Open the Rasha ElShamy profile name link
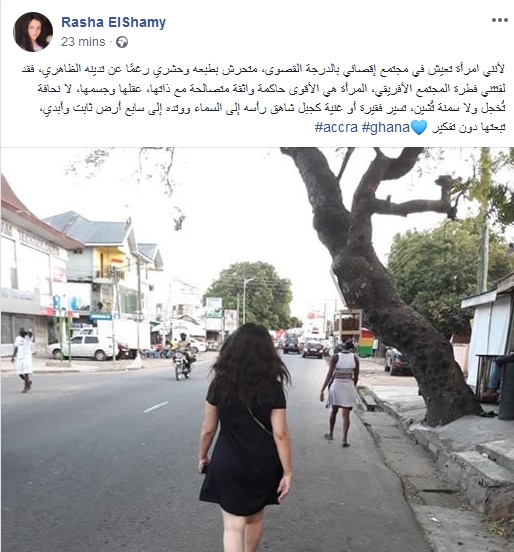This screenshot has height=552, width=514. click(113, 22)
